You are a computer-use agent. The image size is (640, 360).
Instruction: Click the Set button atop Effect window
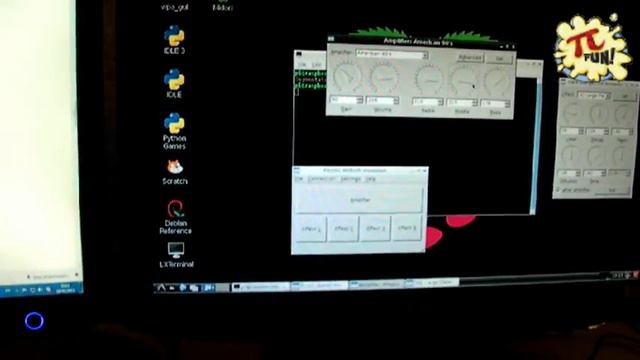tap(625, 96)
